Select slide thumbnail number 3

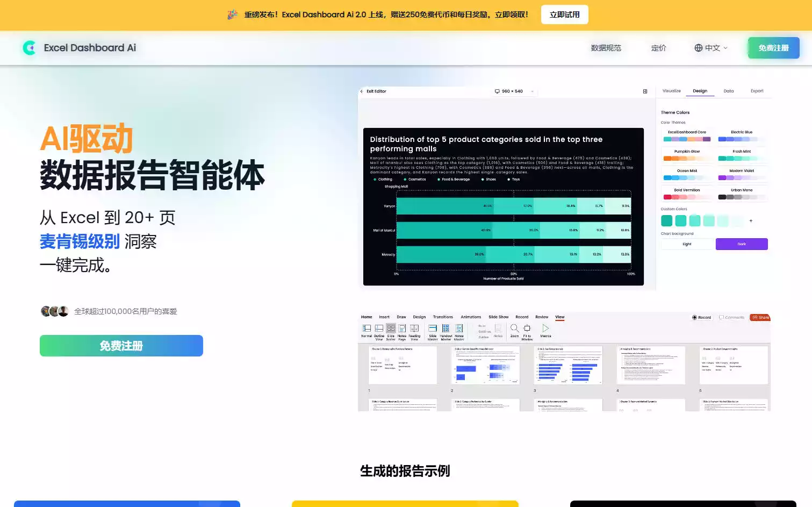pos(569,365)
